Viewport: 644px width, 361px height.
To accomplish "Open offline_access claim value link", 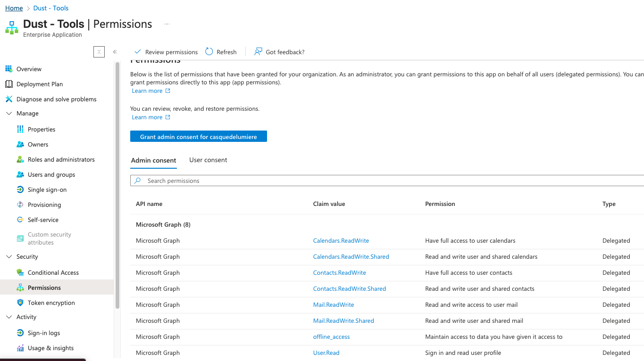I will 332,337.
